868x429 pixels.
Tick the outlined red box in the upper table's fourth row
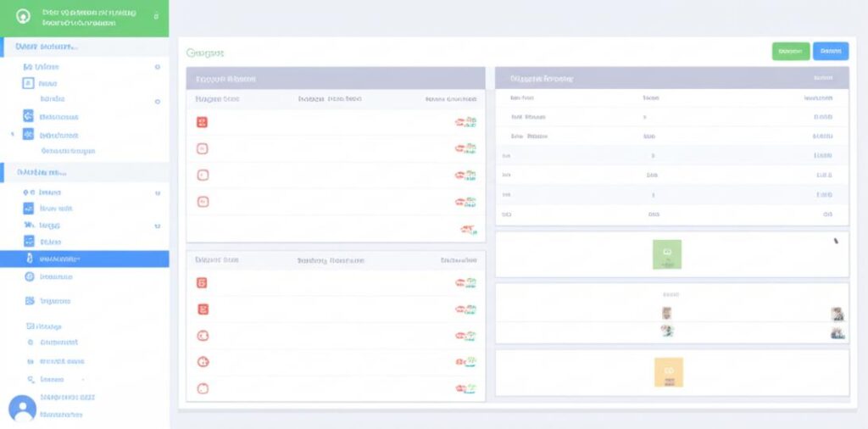coord(202,202)
